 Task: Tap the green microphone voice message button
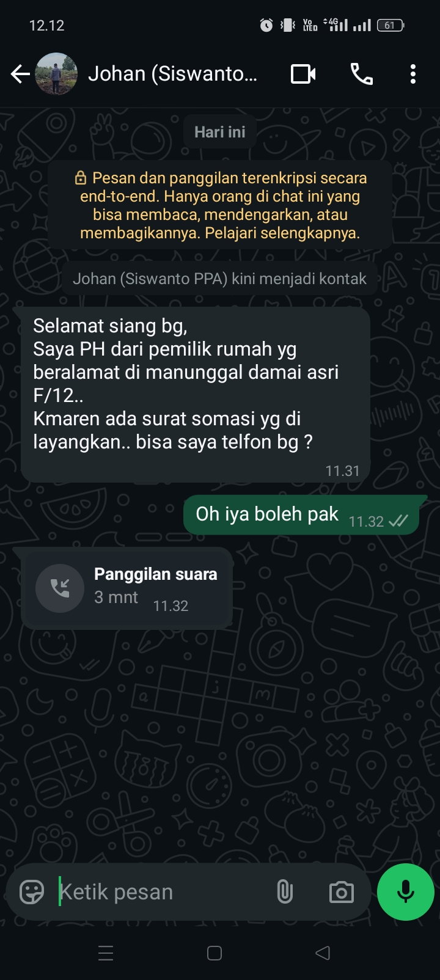[x=406, y=892]
